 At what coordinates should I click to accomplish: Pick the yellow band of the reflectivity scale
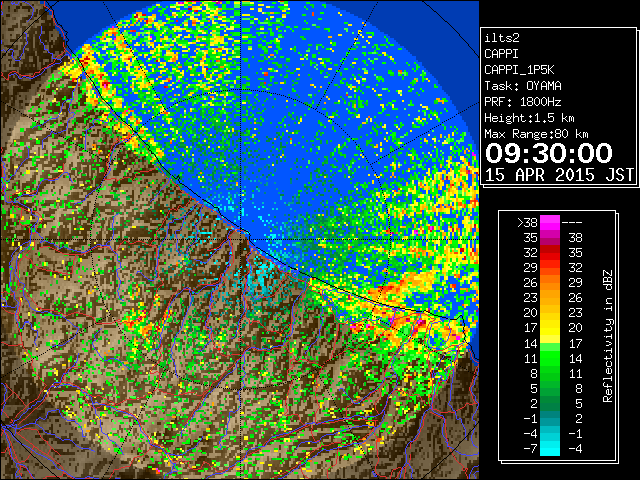pyautogui.click(x=550, y=328)
